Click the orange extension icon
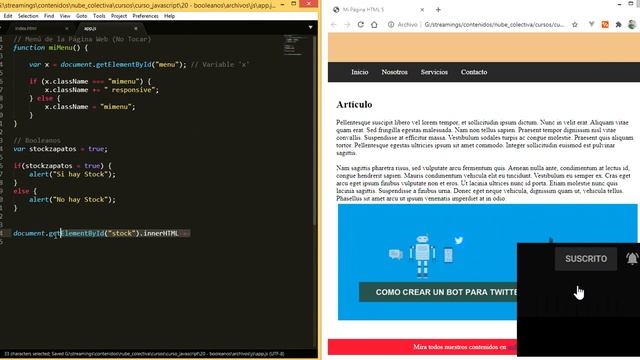The image size is (640, 360). [x=605, y=24]
